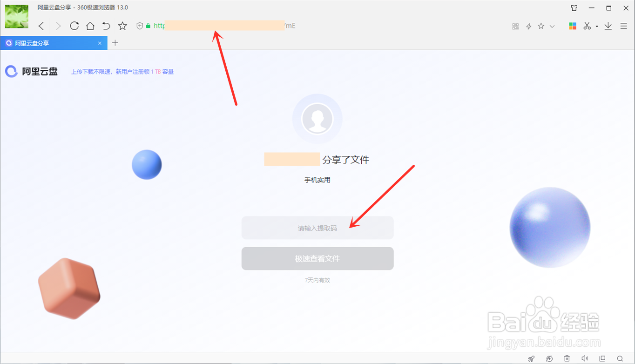Click the 阿里云盘 logo
Image resolution: width=635 pixels, height=364 pixels.
(x=31, y=71)
